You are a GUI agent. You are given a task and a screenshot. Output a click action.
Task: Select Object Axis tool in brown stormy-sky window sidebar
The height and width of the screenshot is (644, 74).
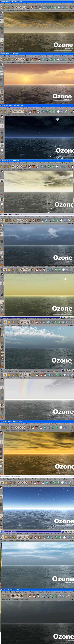click(x=2, y=25)
